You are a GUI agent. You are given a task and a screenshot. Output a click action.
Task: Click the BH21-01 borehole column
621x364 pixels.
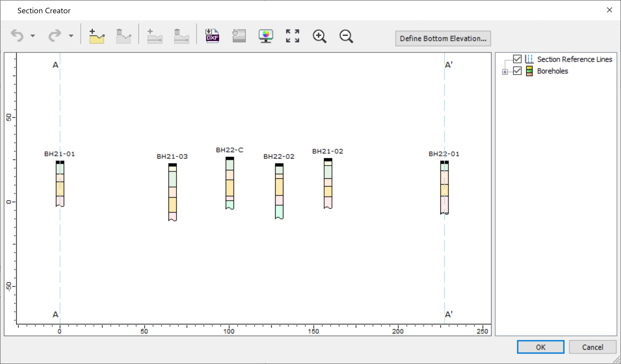coord(60,184)
